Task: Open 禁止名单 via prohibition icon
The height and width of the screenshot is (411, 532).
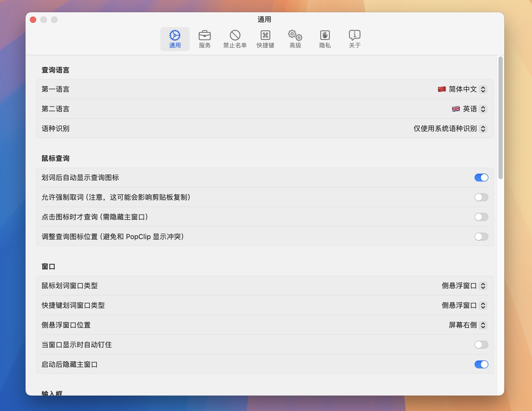Action: [x=234, y=39]
